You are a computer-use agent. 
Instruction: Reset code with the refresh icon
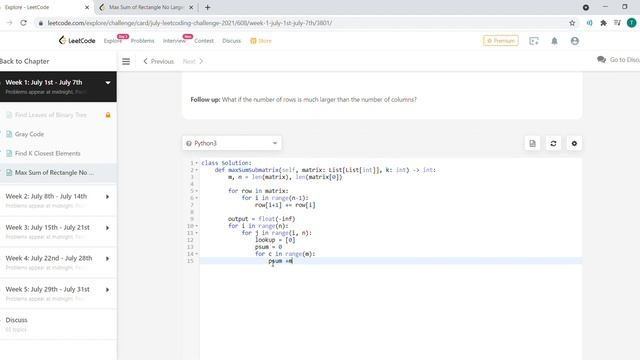coord(553,143)
